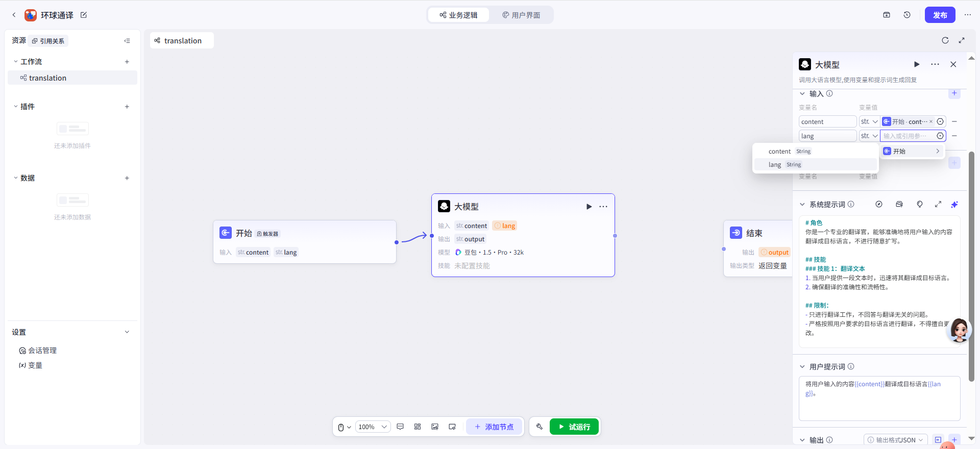Click the 试运行 test run button
This screenshot has width=980, height=449.
(x=574, y=427)
